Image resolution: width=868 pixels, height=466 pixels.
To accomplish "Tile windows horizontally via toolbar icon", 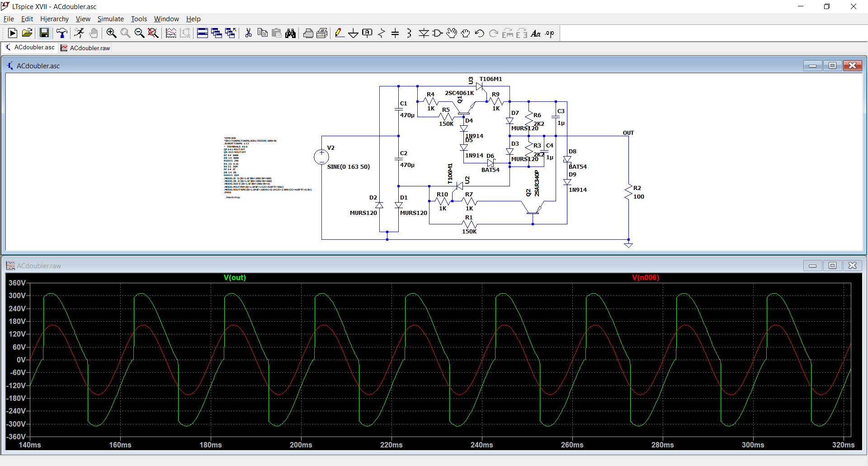I will pyautogui.click(x=203, y=33).
